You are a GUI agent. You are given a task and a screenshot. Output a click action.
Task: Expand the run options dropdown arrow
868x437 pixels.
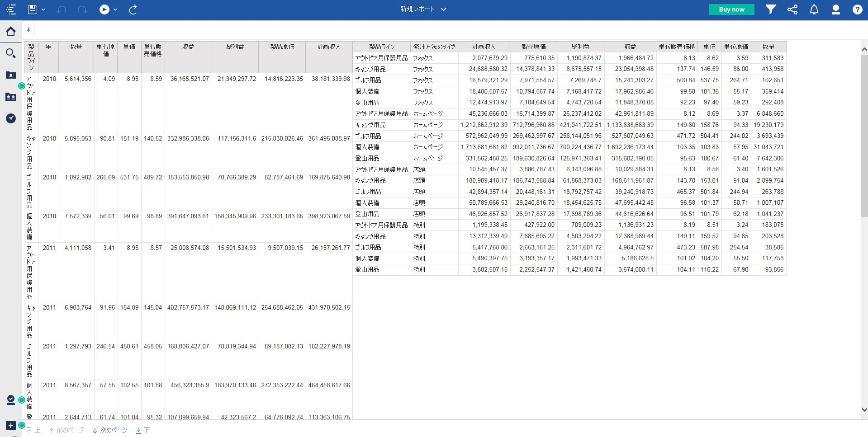pyautogui.click(x=115, y=9)
